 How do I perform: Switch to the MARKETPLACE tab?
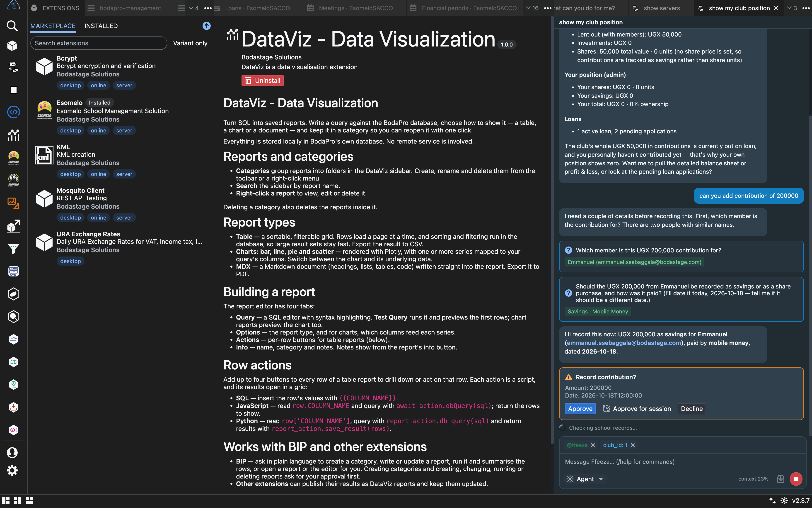[x=53, y=26]
